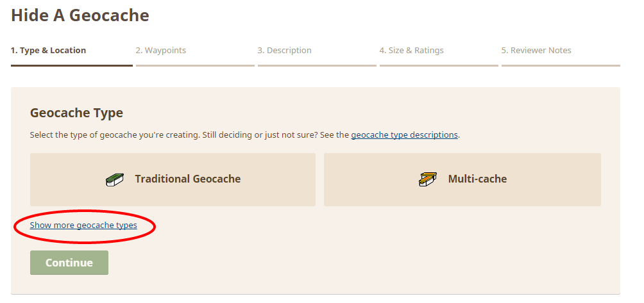Select the 5. Reviewer Notes step

click(x=536, y=51)
